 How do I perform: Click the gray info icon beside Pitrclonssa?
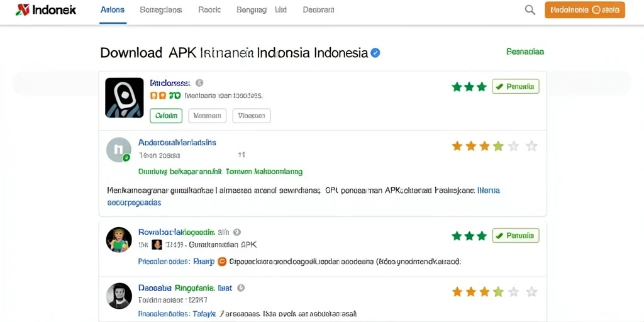(199, 83)
